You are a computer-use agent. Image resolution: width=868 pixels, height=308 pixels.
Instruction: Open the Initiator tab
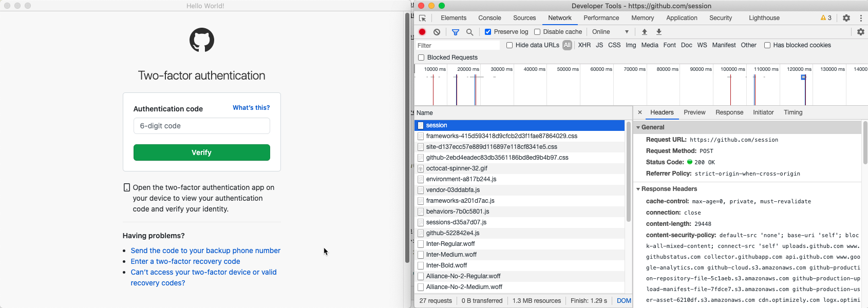point(763,112)
